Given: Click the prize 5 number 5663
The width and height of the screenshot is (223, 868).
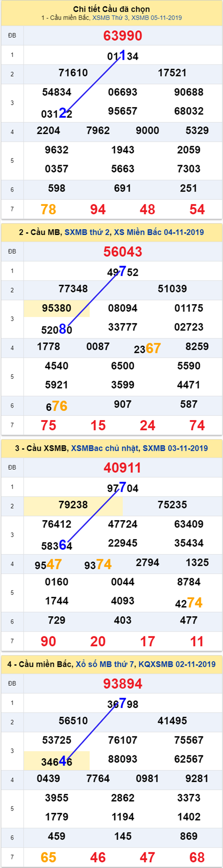Looking at the screenshot, I should coord(123,169).
